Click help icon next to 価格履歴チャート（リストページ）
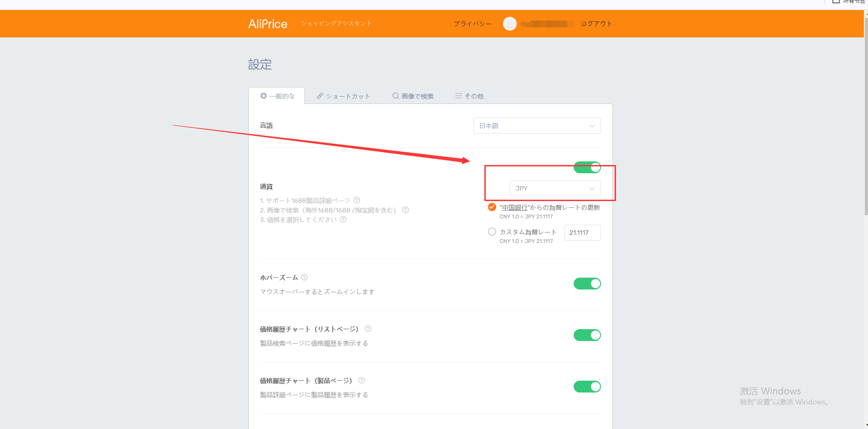Image resolution: width=868 pixels, height=429 pixels. click(368, 329)
